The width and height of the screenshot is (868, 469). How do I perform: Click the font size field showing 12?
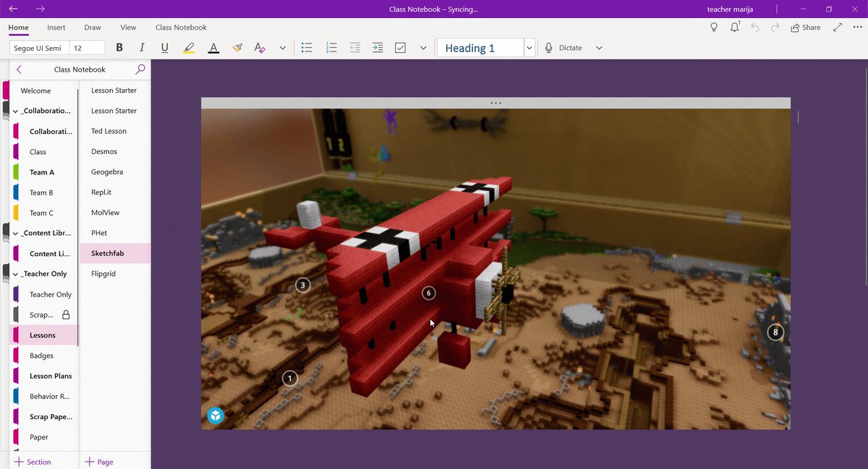(87, 48)
